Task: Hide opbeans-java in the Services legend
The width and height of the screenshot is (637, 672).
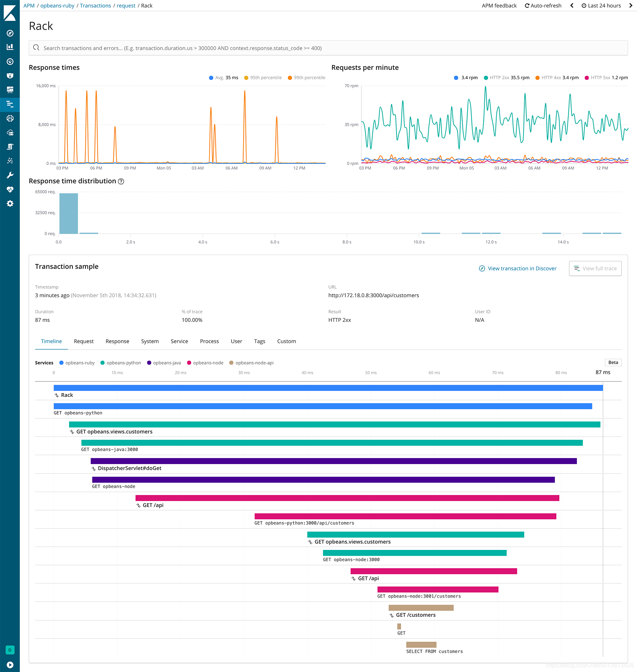Action: click(164, 363)
